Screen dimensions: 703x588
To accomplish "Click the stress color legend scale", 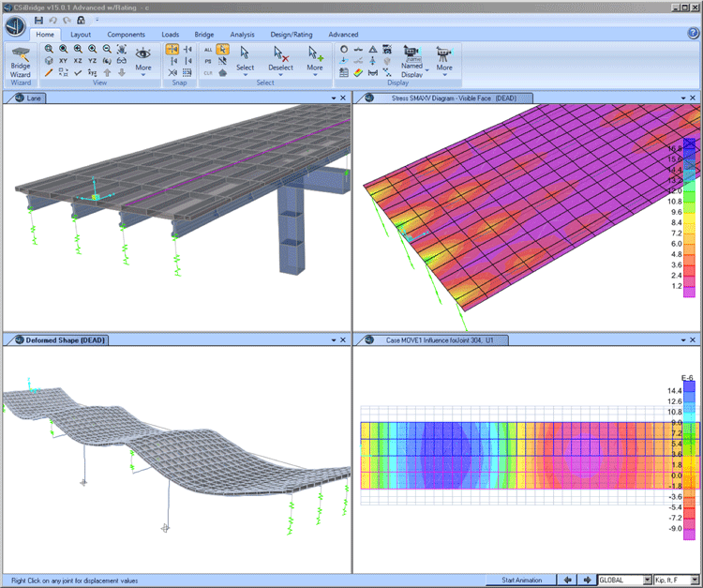I will [x=688, y=218].
